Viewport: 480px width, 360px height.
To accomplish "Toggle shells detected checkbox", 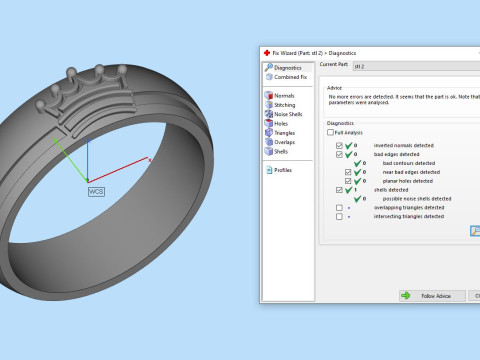I will click(339, 190).
